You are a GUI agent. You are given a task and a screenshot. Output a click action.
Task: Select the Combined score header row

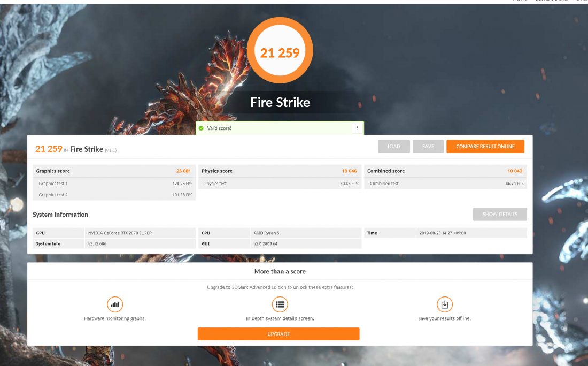point(445,171)
